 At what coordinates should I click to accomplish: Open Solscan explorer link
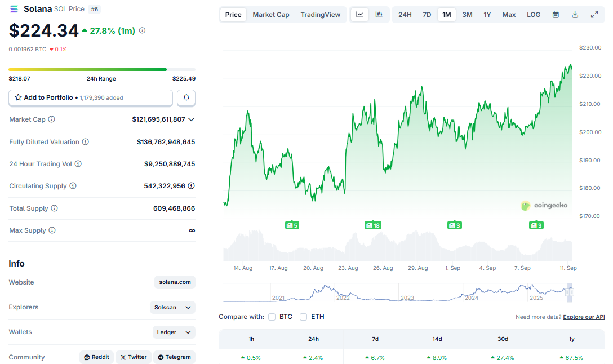click(166, 307)
